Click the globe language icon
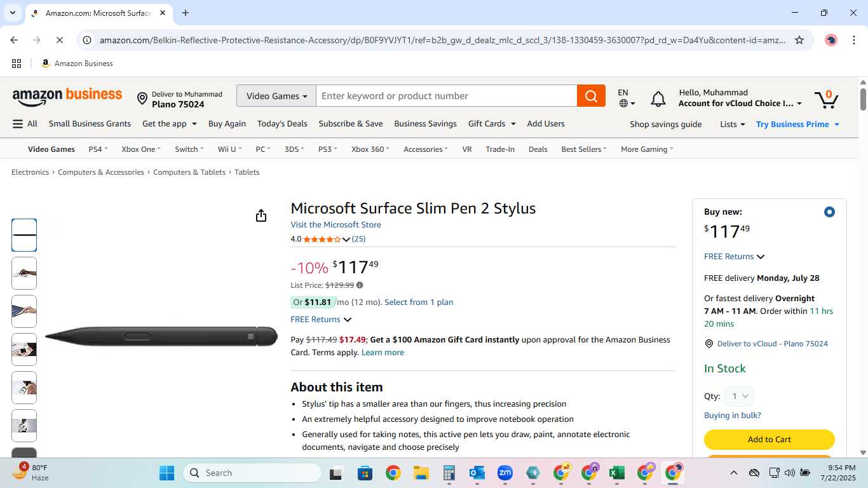The height and width of the screenshot is (488, 868). click(x=623, y=104)
